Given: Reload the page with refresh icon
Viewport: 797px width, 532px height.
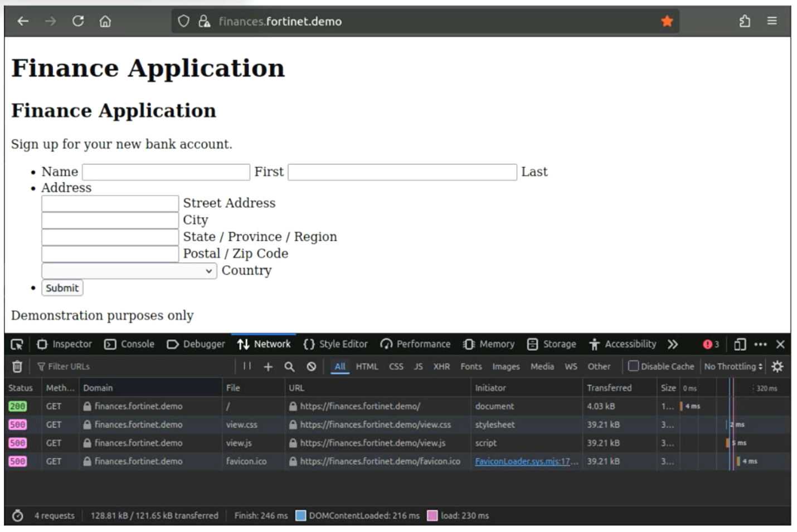Looking at the screenshot, I should (x=78, y=21).
